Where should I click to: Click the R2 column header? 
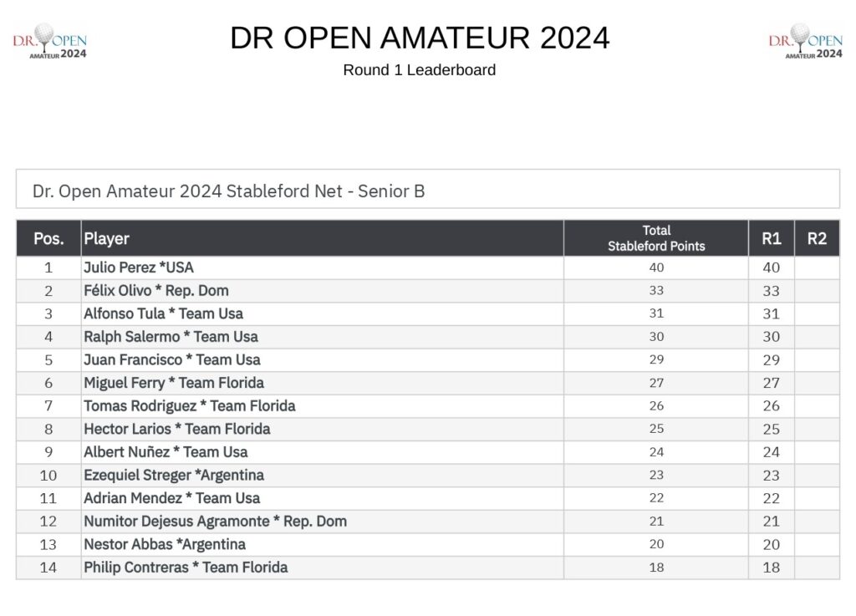(817, 238)
